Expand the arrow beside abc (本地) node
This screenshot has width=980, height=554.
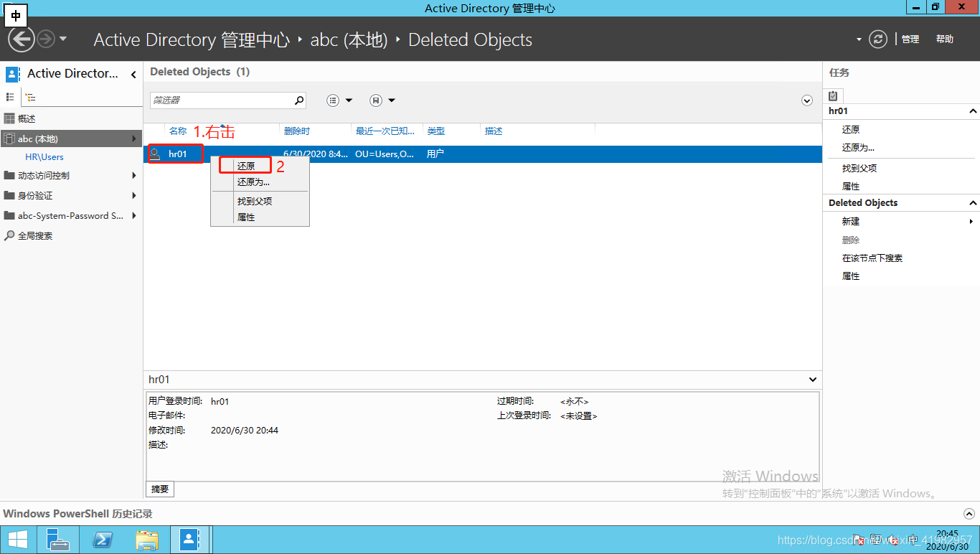click(x=133, y=138)
